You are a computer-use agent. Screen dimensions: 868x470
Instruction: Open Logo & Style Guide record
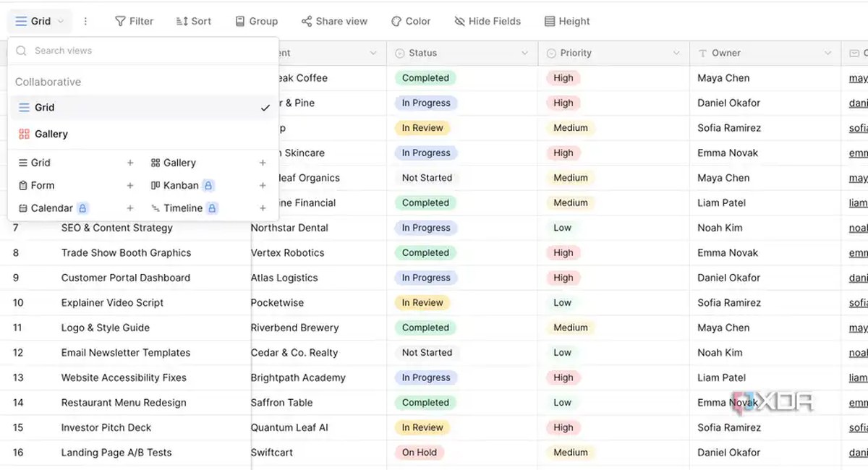coord(105,328)
